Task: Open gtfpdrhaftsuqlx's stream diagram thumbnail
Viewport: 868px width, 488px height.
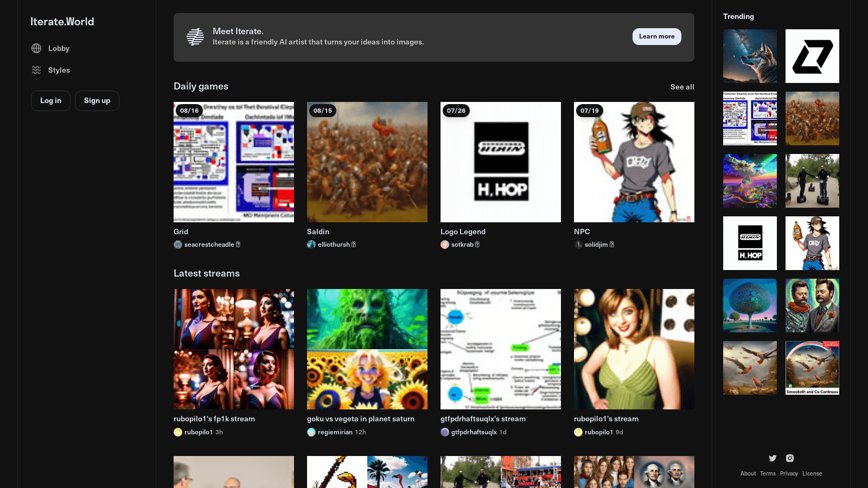Action: [x=501, y=349]
